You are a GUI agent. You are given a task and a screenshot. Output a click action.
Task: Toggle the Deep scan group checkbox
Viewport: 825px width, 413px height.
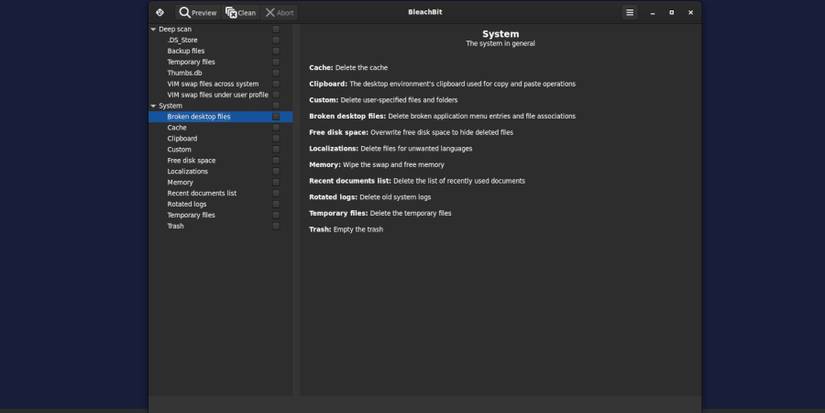276,29
